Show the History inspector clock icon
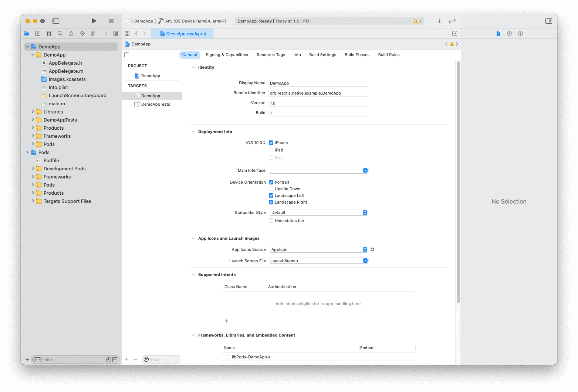 coord(509,34)
